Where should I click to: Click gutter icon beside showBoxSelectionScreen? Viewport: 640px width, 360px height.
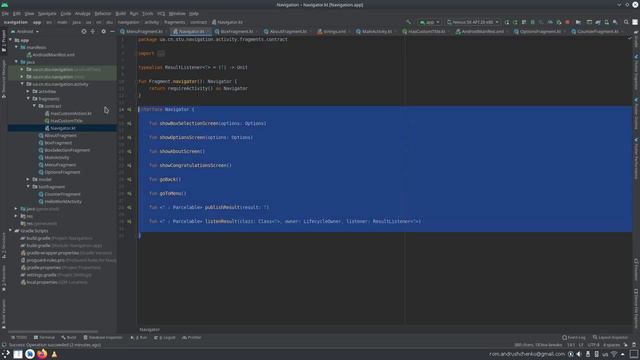tap(129, 123)
